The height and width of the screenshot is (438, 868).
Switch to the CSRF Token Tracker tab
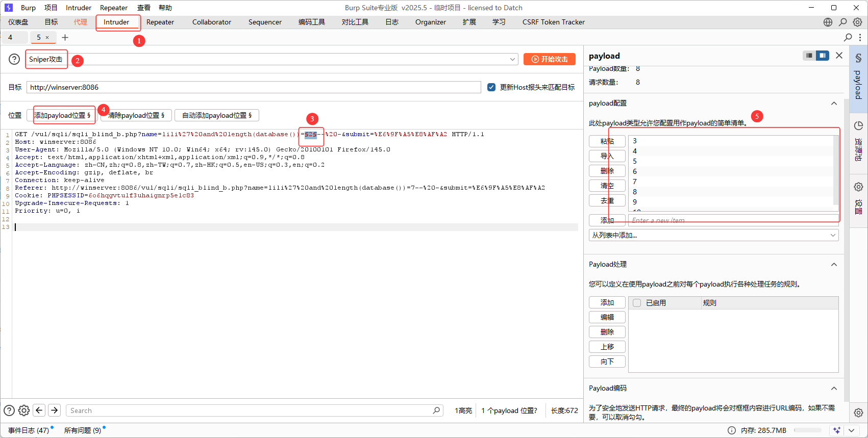554,22
